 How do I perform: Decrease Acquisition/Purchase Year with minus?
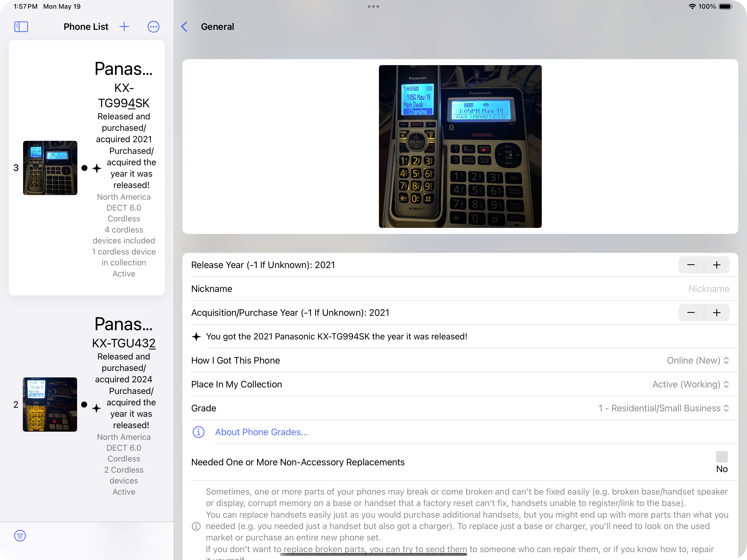click(691, 313)
